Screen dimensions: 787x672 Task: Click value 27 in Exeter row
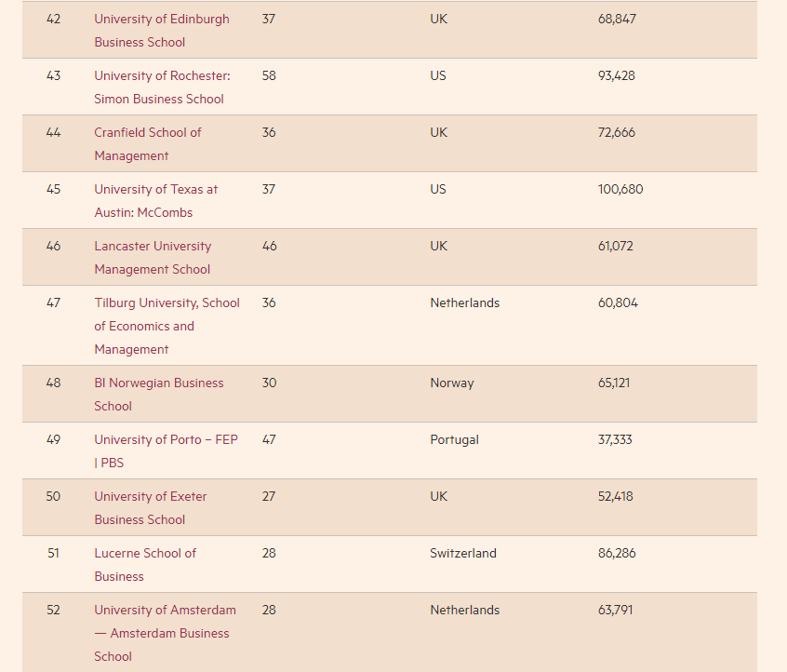269,496
